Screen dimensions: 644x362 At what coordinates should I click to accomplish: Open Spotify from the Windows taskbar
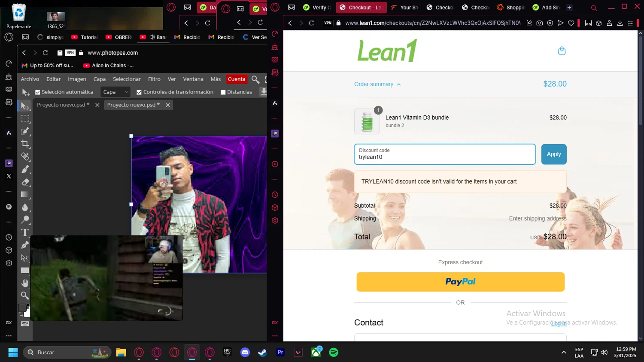pyautogui.click(x=334, y=352)
